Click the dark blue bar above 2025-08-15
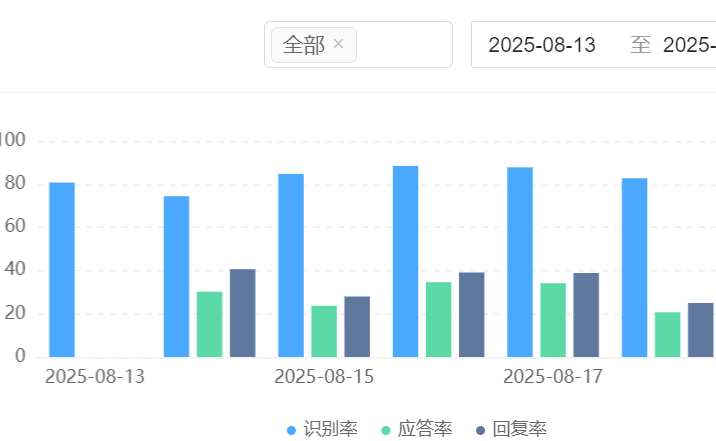This screenshot has height=441, width=716. [357, 326]
